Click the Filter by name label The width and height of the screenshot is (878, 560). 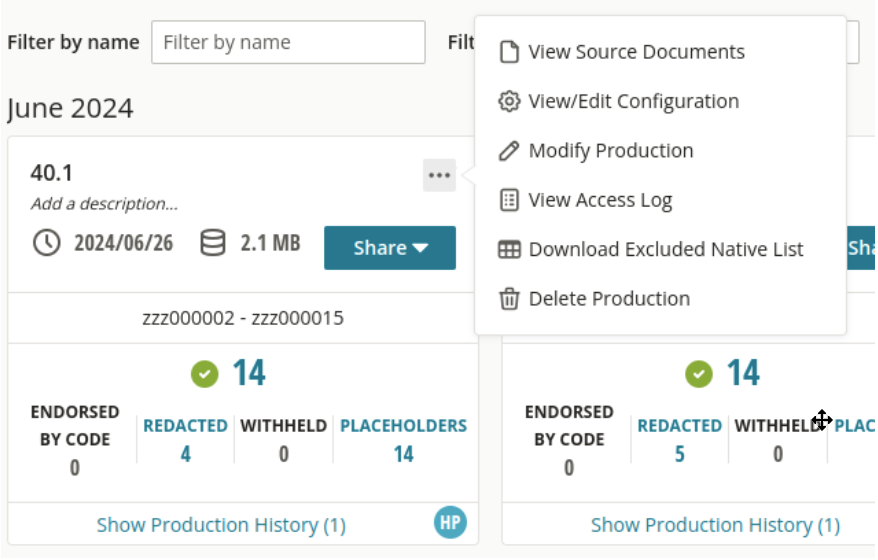tap(73, 42)
